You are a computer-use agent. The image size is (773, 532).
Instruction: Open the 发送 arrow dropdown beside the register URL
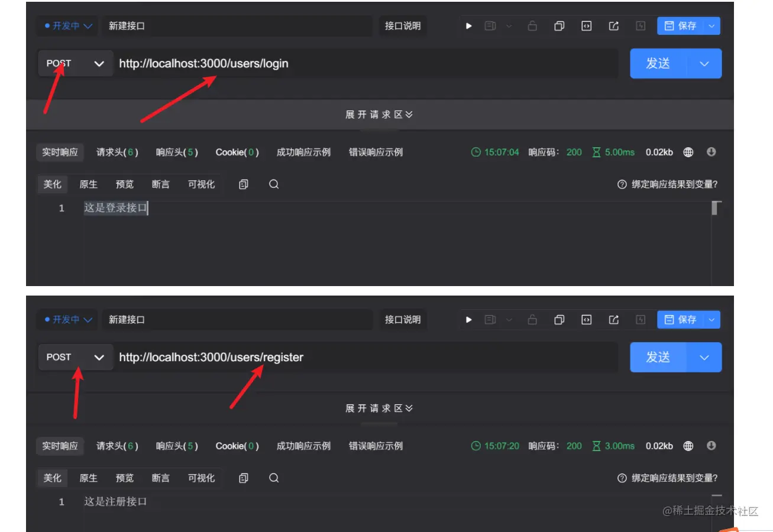704,357
